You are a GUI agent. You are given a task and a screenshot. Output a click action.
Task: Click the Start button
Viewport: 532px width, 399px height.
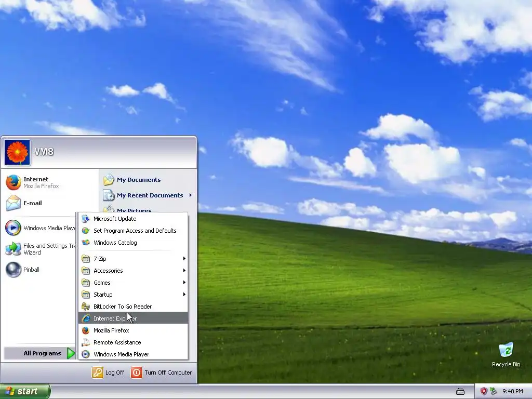coord(25,391)
